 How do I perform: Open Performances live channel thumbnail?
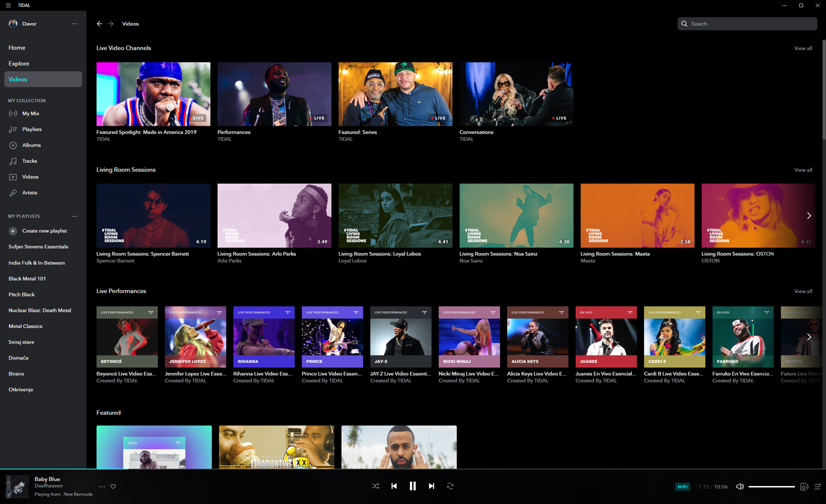(274, 94)
